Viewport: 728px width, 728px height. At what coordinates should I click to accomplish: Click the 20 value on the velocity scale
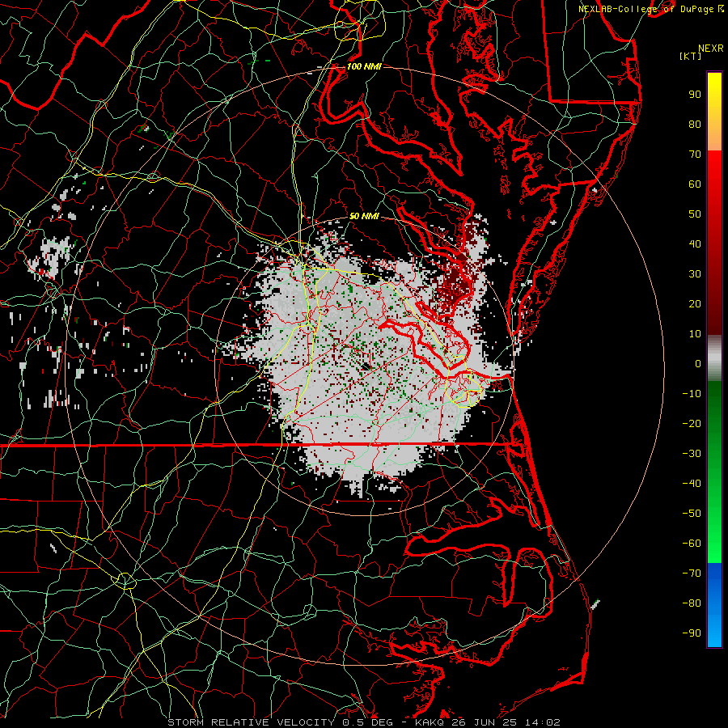695,303
